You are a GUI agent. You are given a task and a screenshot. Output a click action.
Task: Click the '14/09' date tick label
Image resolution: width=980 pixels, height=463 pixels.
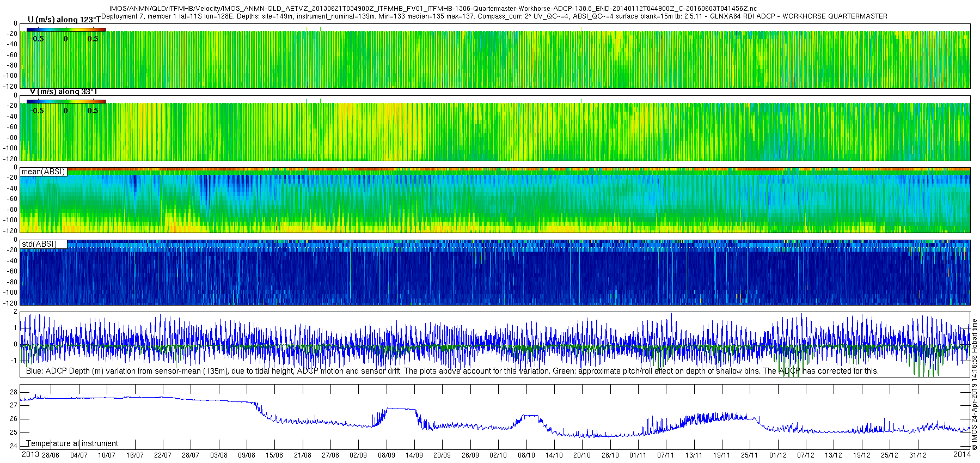[x=414, y=455]
